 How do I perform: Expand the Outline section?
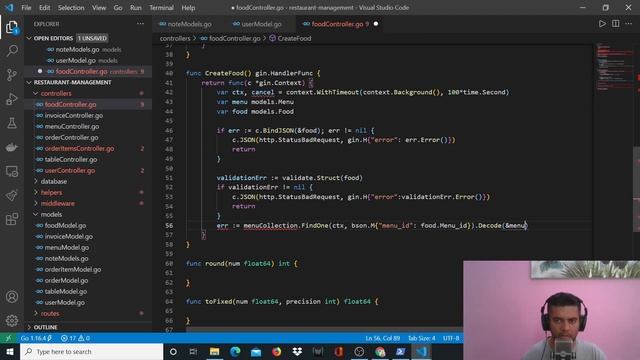(x=45, y=327)
